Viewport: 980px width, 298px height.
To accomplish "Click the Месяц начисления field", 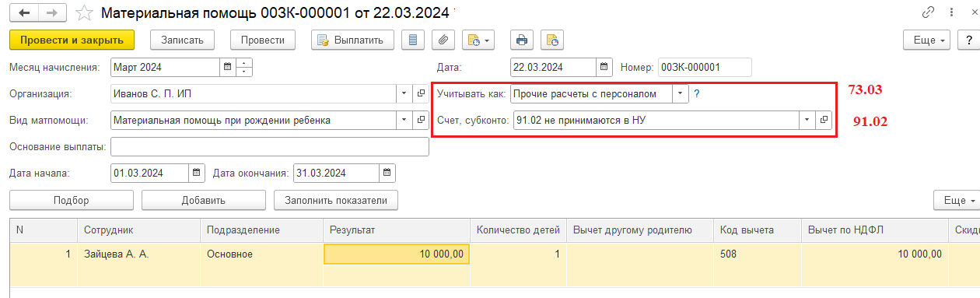I will click(165, 67).
